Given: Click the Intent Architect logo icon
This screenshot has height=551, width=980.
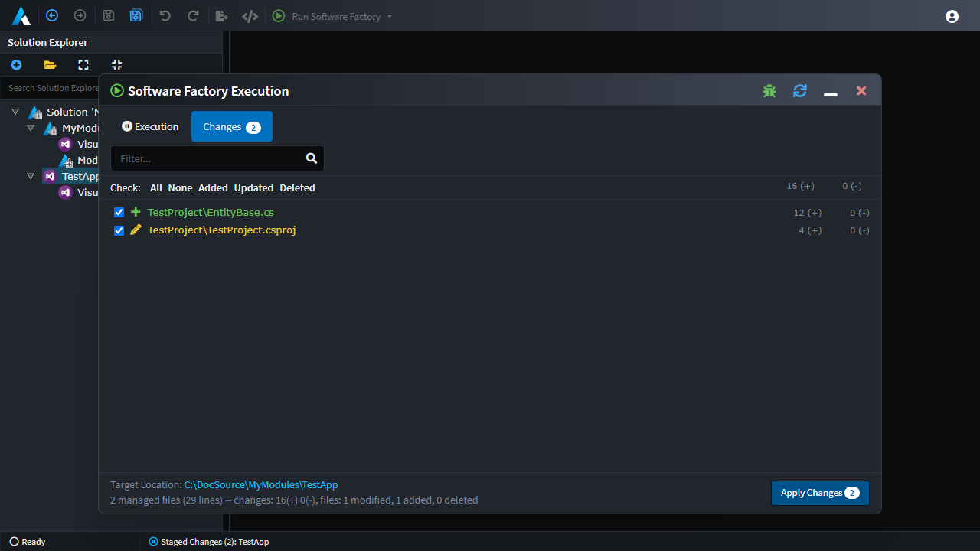Looking at the screenshot, I should point(21,15).
